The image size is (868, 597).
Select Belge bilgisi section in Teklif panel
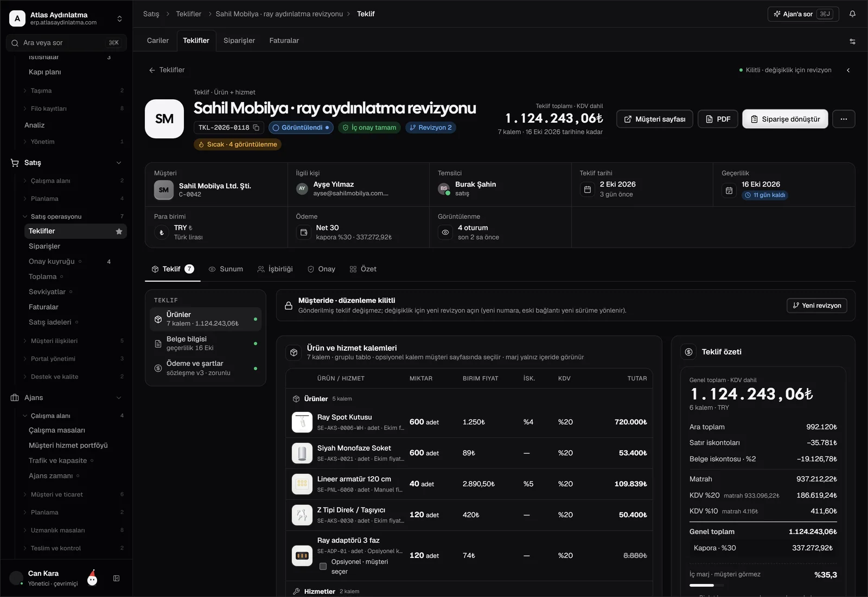pos(206,344)
